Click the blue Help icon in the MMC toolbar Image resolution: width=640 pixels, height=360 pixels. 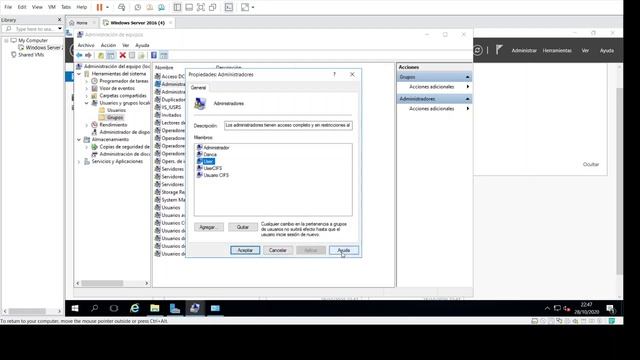[x=154, y=55]
